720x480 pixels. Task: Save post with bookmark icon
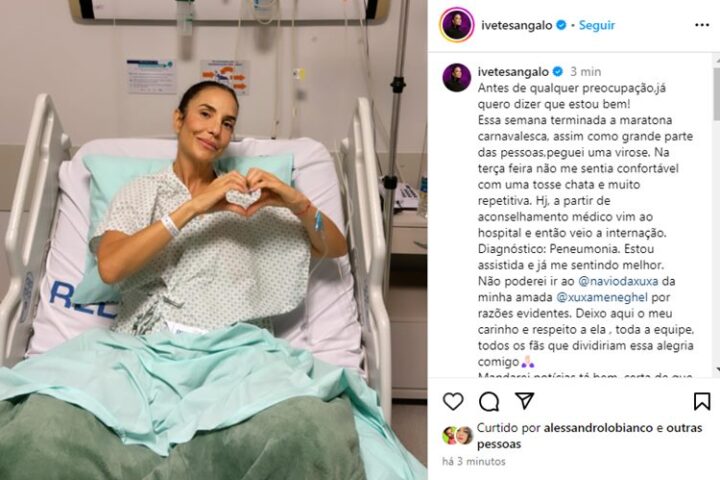702,401
